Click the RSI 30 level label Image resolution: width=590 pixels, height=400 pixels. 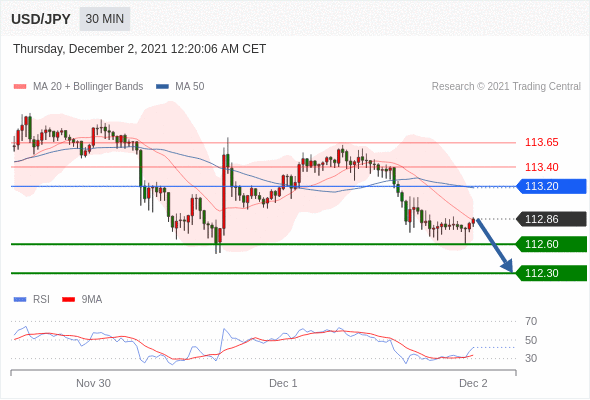[531, 358]
